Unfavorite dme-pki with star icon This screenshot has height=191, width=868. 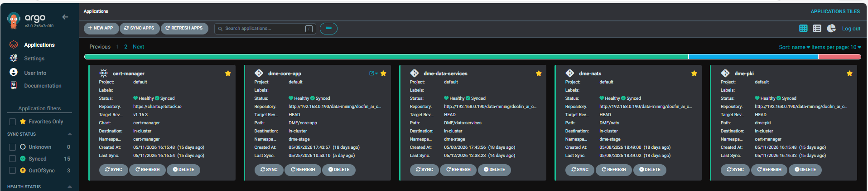click(849, 73)
